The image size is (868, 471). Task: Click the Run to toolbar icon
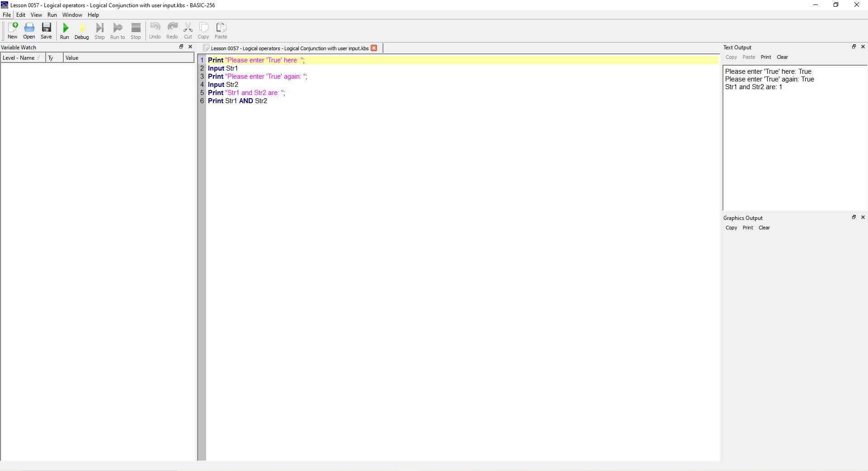tap(118, 31)
